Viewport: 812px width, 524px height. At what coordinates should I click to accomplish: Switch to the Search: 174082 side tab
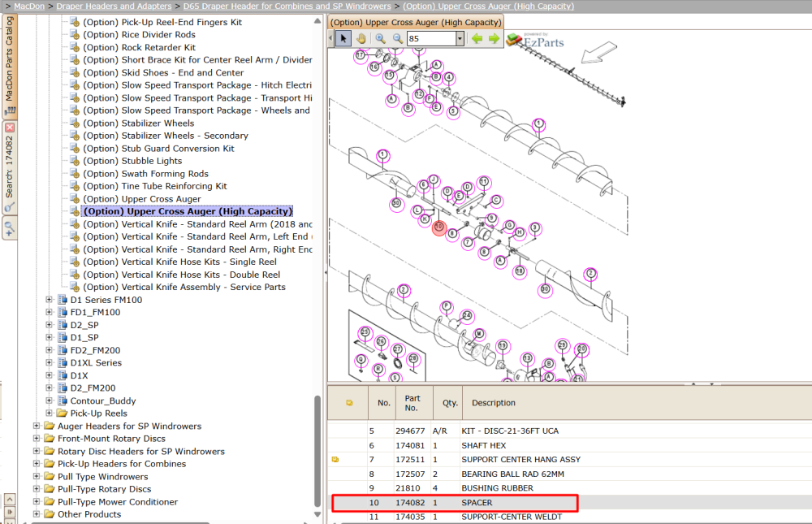[x=9, y=167]
